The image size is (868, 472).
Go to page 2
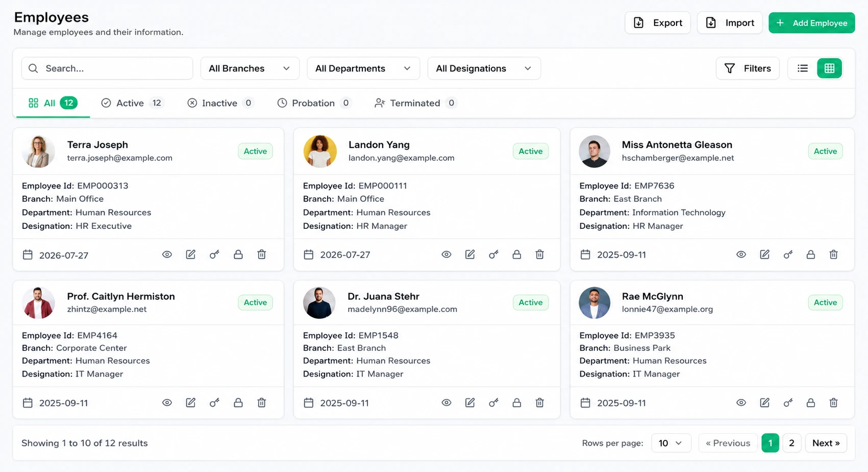(x=791, y=443)
